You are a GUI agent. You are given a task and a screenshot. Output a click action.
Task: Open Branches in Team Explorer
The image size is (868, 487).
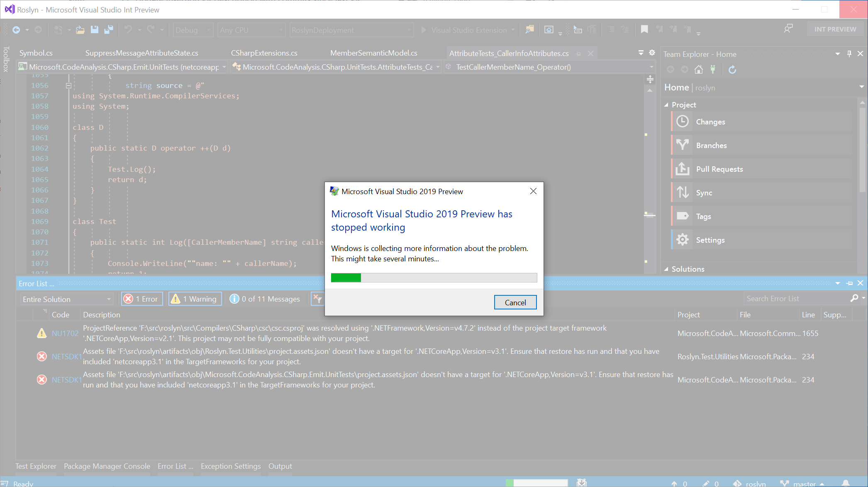(761, 146)
